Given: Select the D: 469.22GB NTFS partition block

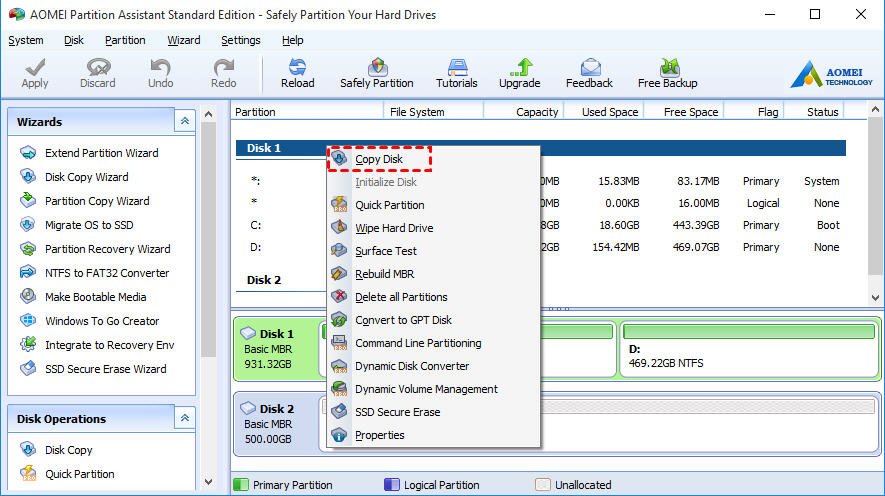Looking at the screenshot, I should tap(750, 349).
